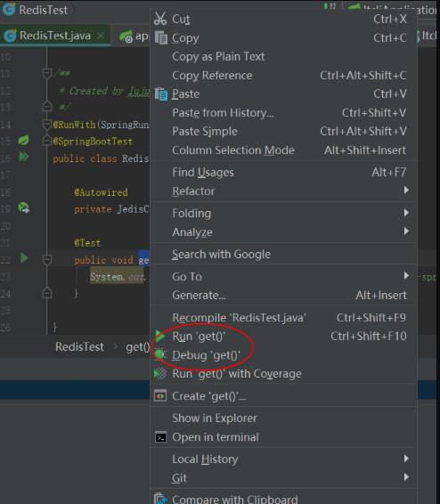Click the Debug bug icon in menu

160,354
